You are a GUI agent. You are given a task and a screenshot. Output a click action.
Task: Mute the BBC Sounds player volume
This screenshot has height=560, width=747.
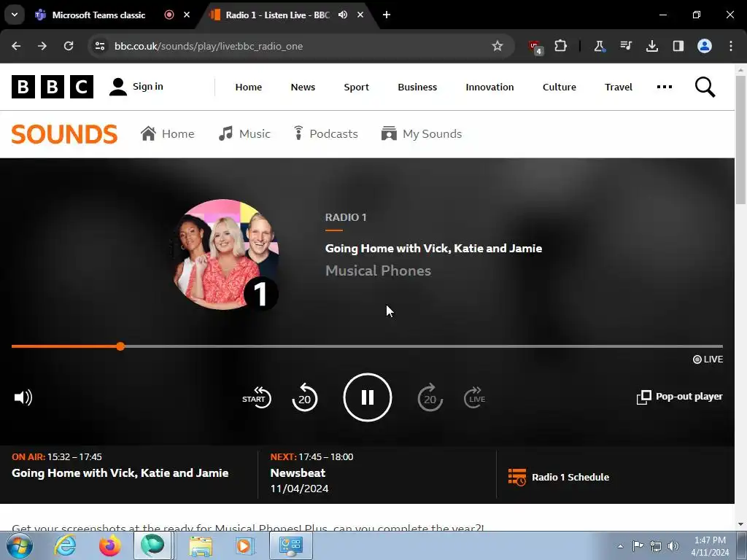[23, 397]
